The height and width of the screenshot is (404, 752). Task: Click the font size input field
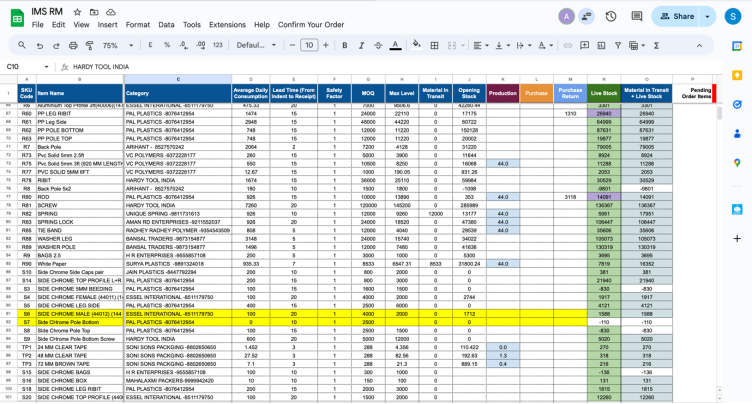click(309, 45)
